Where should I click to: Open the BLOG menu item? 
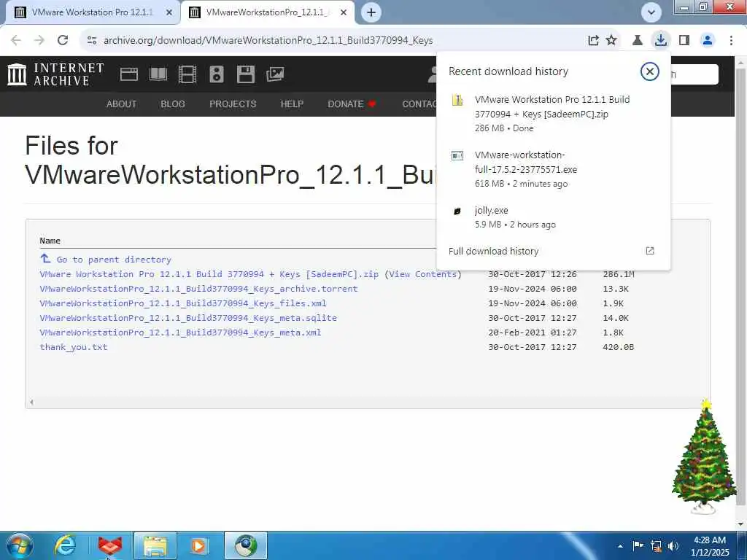[173, 104]
